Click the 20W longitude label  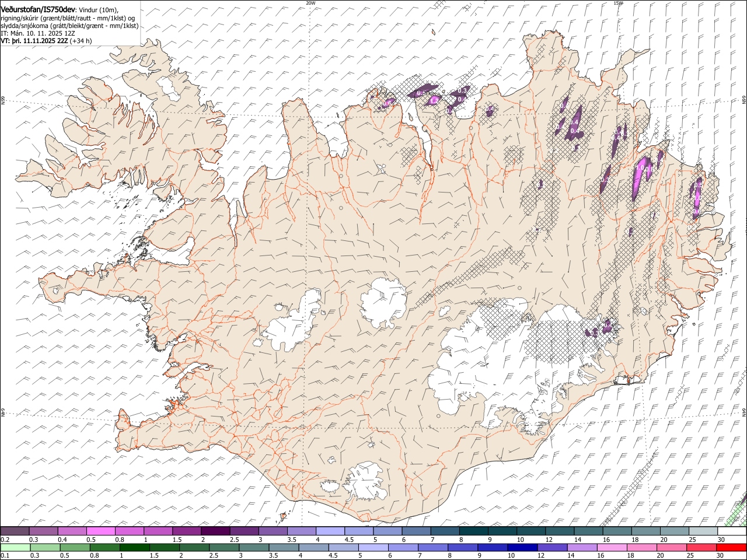point(310,3)
